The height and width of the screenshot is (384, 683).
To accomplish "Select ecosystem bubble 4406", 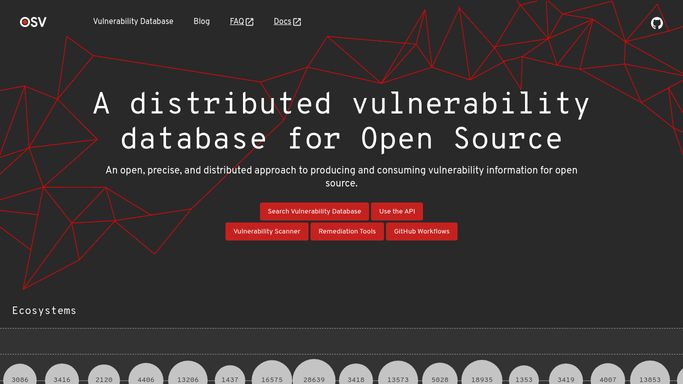I will click(145, 374).
